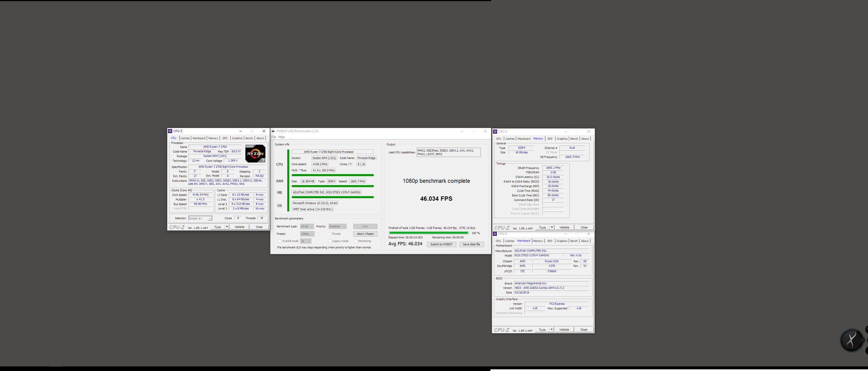Viewport: 868px width, 371px height.
Task: Open the Memory tab in the CPU-Z Mainboard window
Action: (538, 241)
